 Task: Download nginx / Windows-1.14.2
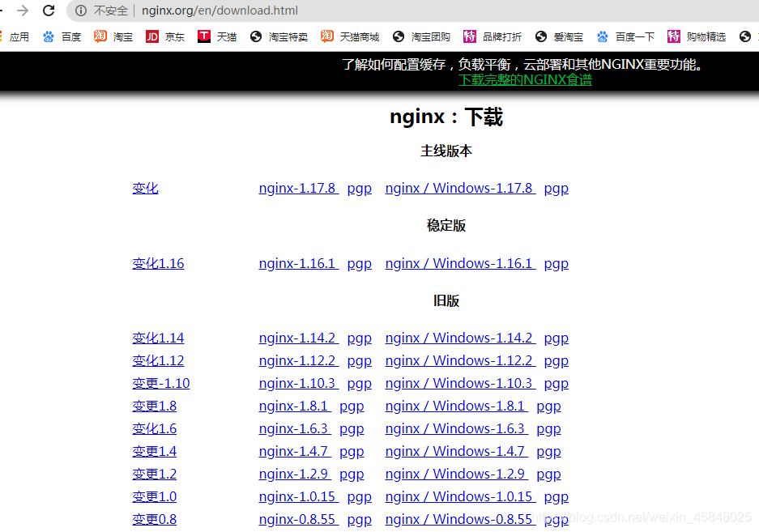(460, 338)
